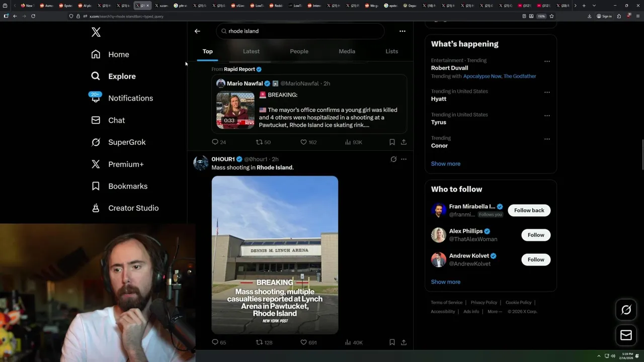644x362 pixels.
Task: Open the floating Grok button
Action: (x=626, y=310)
